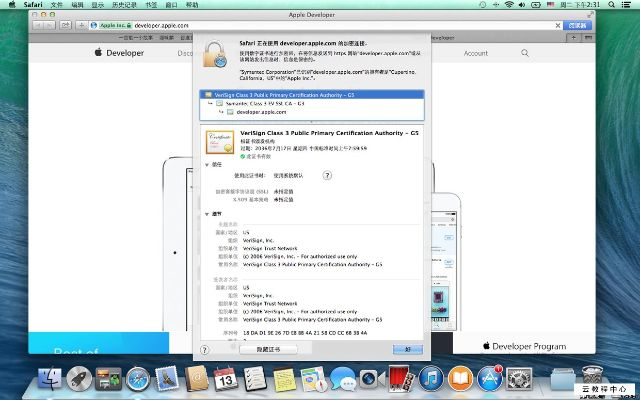Click the menu bar clock showing 2:31

pyautogui.click(x=580, y=4)
